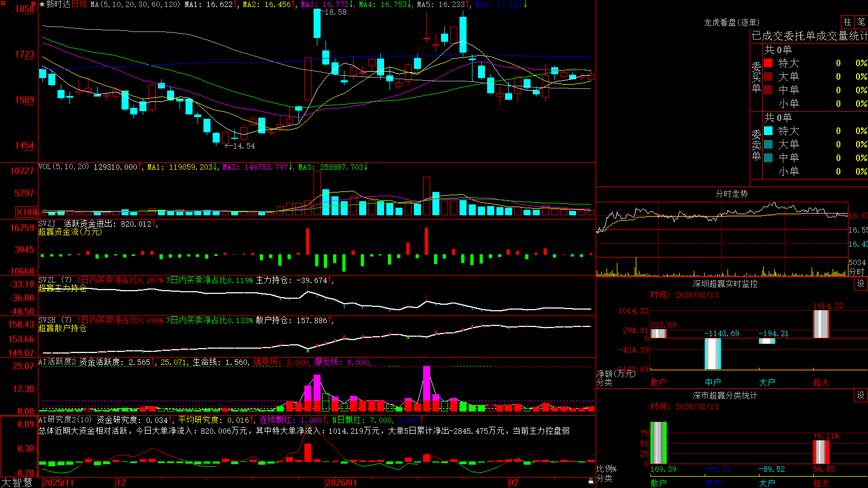
Task: Click the dark red 大单 buy-order swatch
Action: 768,76
